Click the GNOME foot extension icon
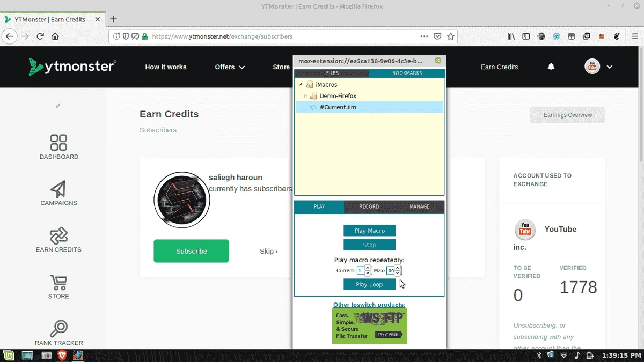This screenshot has height=362, width=644. pos(617,36)
